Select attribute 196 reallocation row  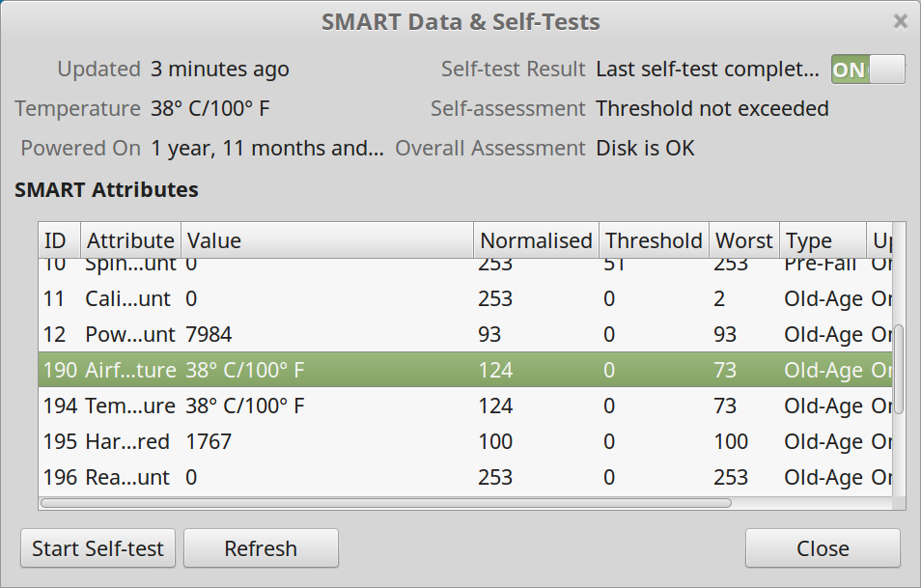(x=386, y=478)
